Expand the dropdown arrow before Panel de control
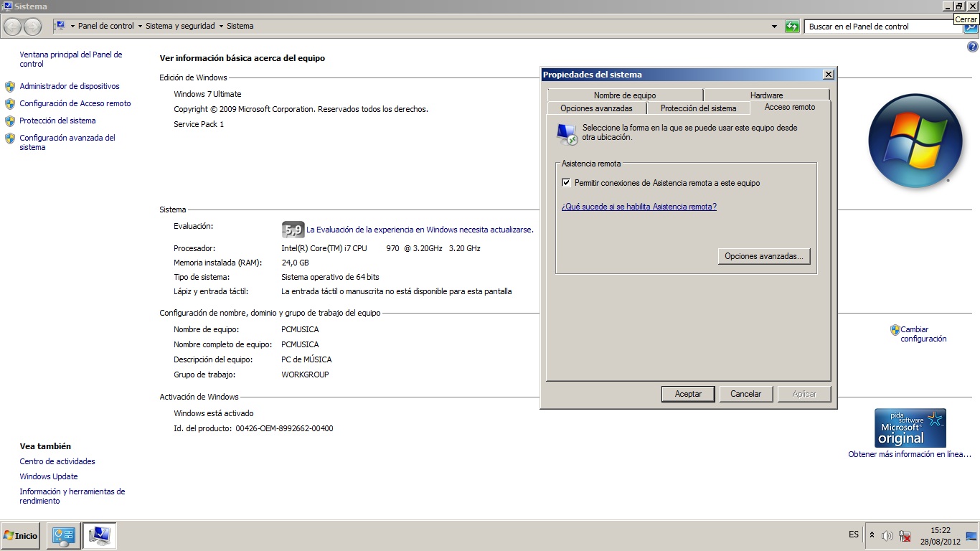 [72, 27]
